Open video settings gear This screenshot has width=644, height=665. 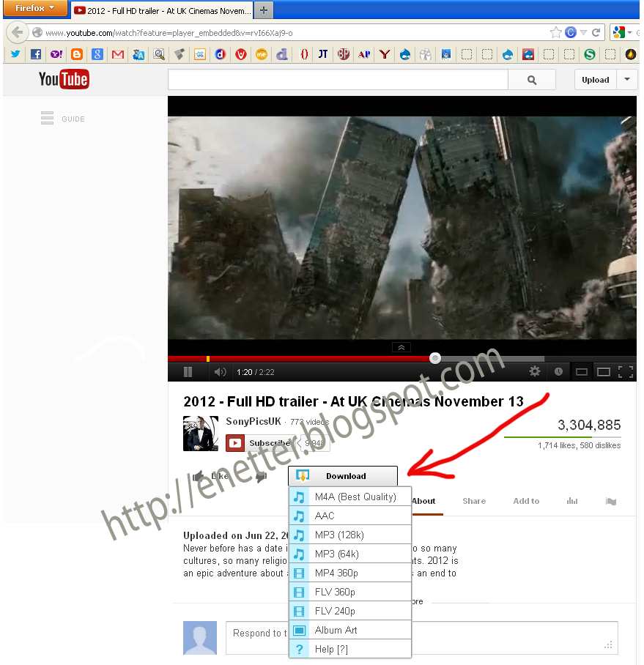[x=535, y=371]
